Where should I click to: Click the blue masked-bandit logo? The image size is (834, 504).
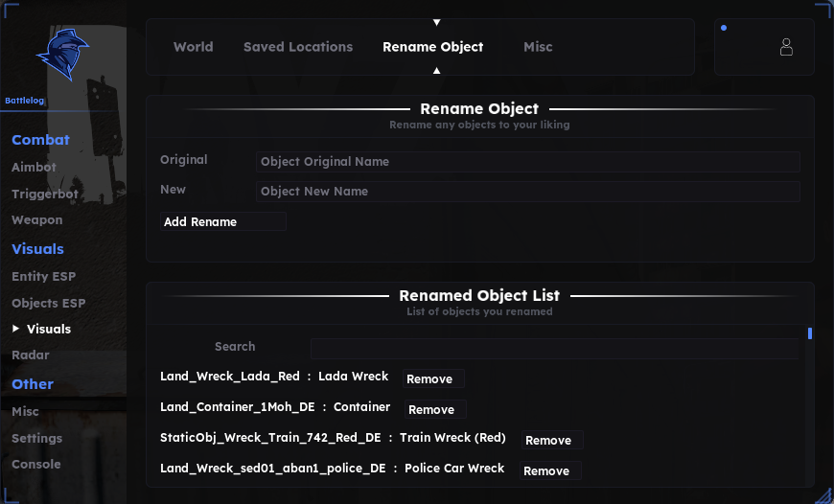(62, 55)
